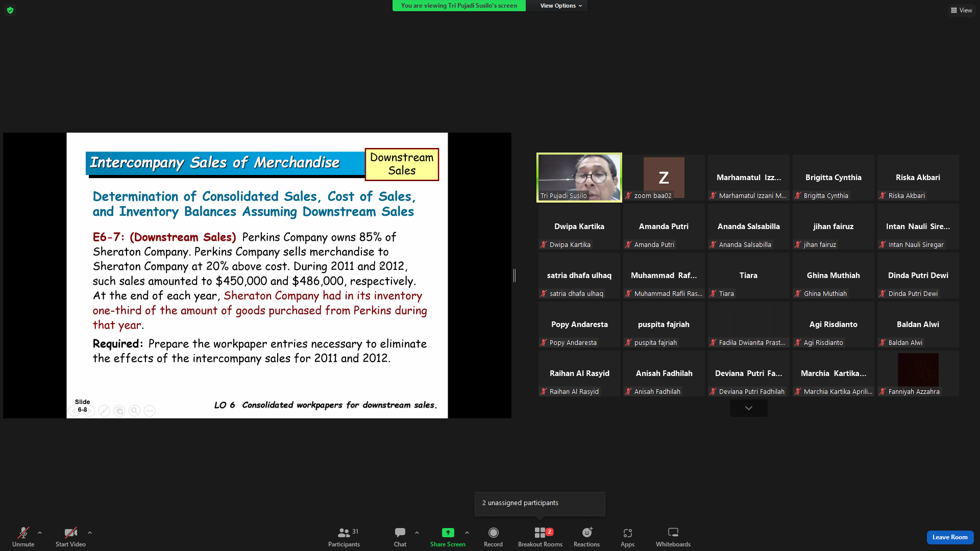980x551 pixels.
Task: Unmute the microphone
Action: [23, 537]
